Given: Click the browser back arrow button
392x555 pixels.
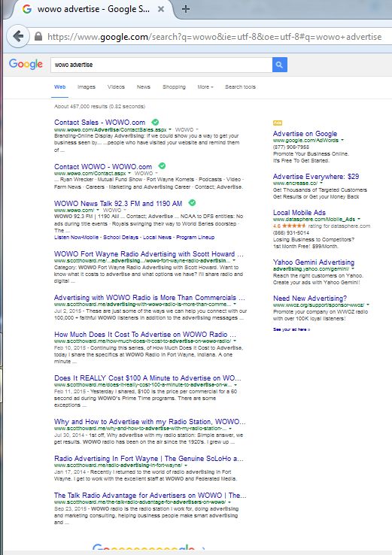Looking at the screenshot, I should pyautogui.click(x=18, y=36).
